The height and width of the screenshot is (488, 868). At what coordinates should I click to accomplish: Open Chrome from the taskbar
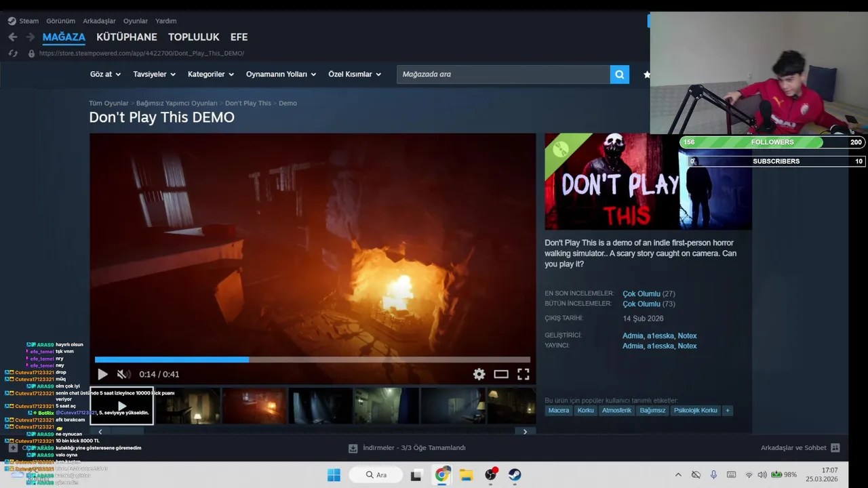(x=441, y=475)
